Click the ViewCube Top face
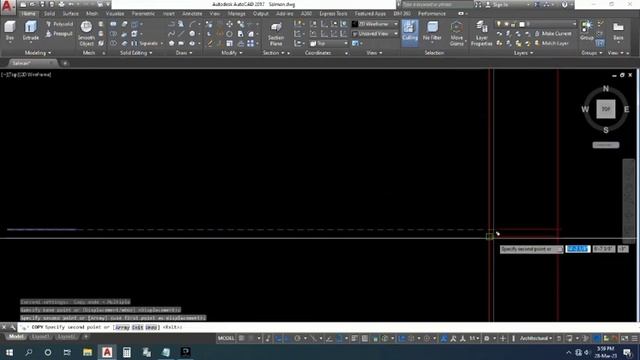640x360 pixels. click(606, 109)
